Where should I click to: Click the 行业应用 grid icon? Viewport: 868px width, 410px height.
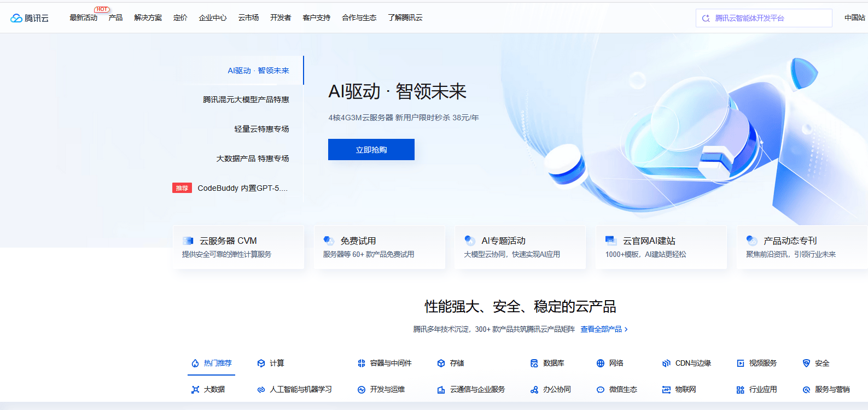(741, 389)
